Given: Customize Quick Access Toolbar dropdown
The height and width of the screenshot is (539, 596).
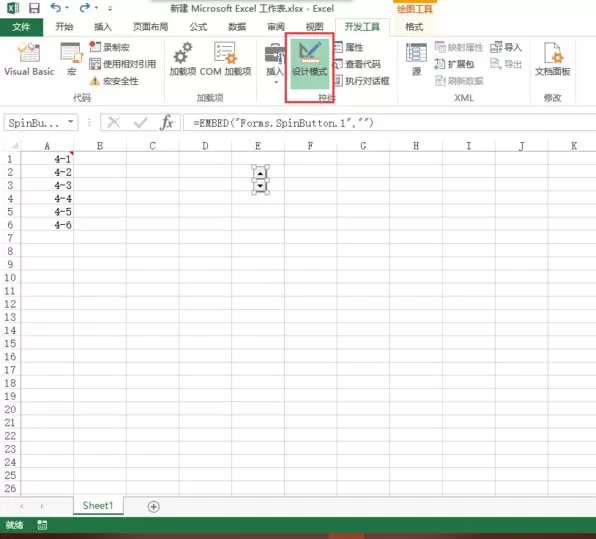Looking at the screenshot, I should click(x=110, y=8).
